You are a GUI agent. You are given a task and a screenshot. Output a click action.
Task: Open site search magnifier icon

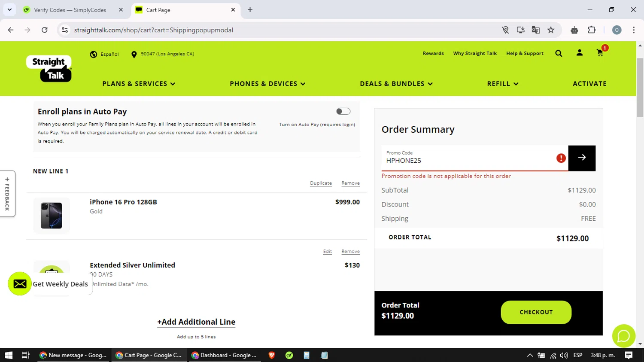[x=559, y=53]
